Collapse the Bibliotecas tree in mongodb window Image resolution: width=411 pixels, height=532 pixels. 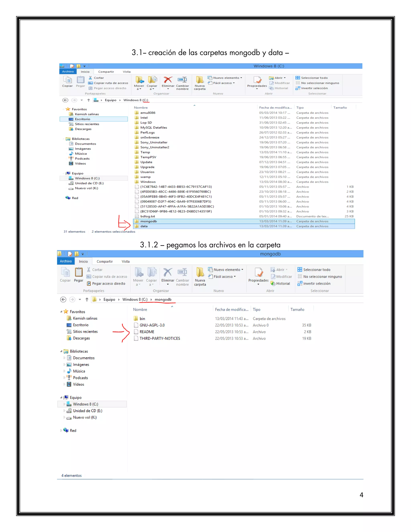click(x=61, y=351)
